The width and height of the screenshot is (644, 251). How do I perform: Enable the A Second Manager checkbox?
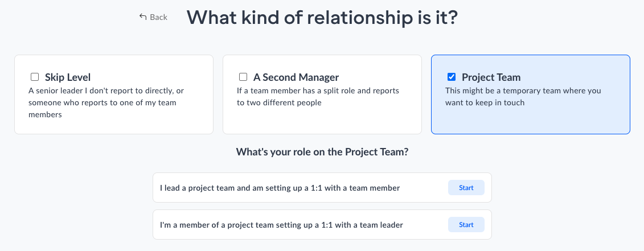click(243, 77)
